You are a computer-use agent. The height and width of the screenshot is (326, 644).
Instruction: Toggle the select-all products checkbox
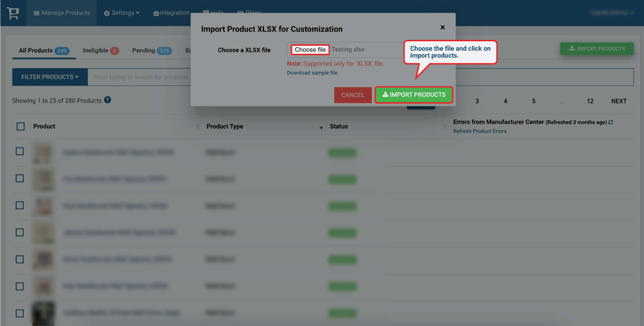tap(21, 126)
